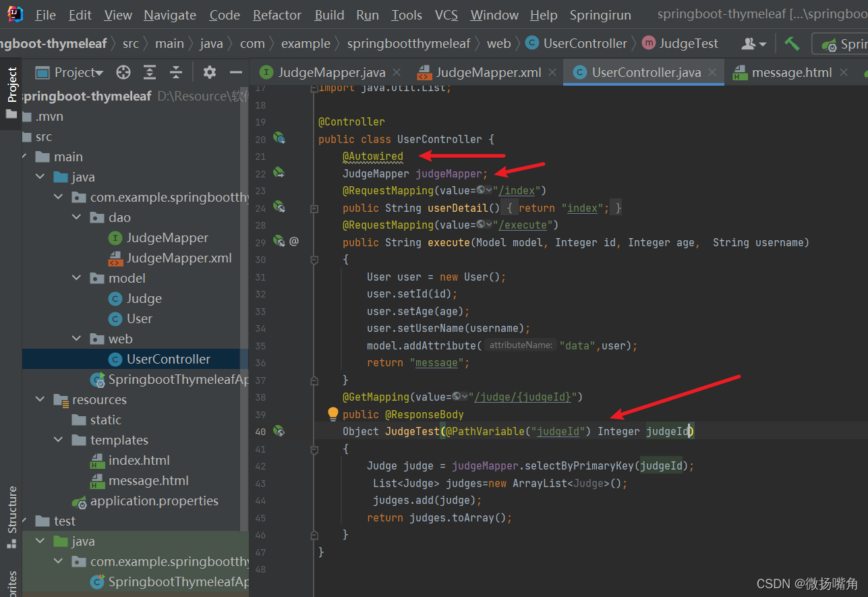The height and width of the screenshot is (597, 868).
Task: Click the "/execute" URL mapping link
Action: [x=523, y=225]
